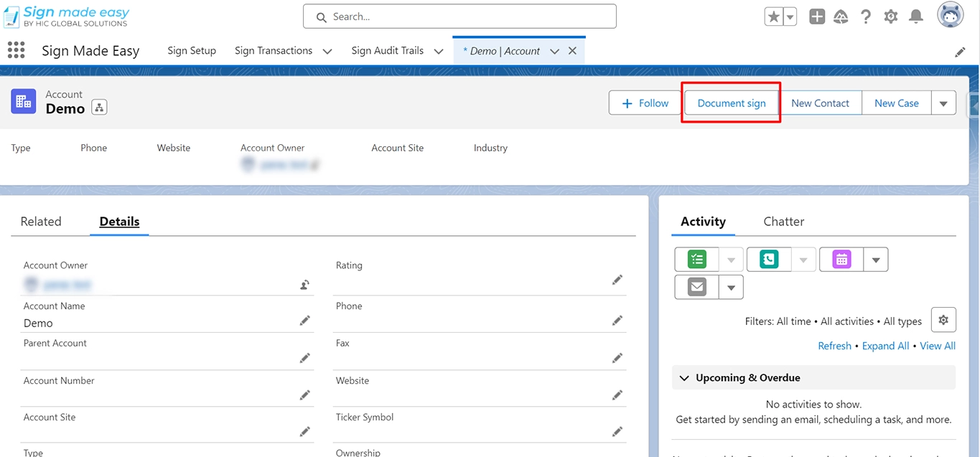Click the Follow button

point(645,103)
